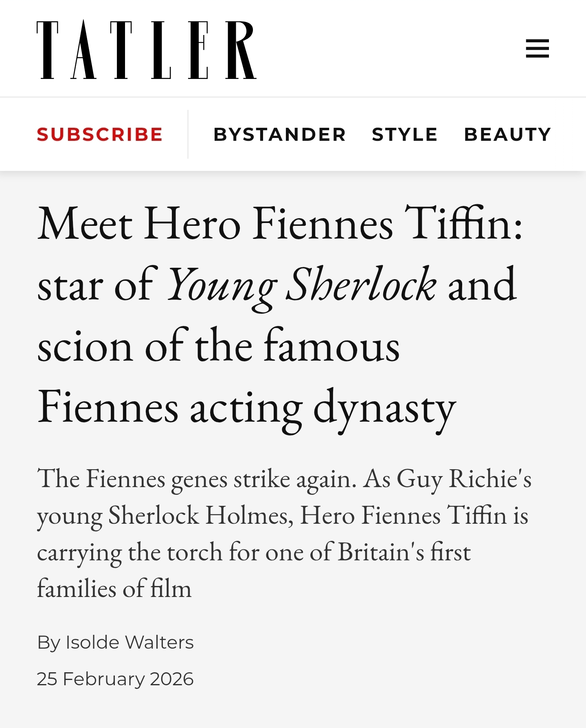Click "Guy Richie's" in the standfirst

(464, 479)
